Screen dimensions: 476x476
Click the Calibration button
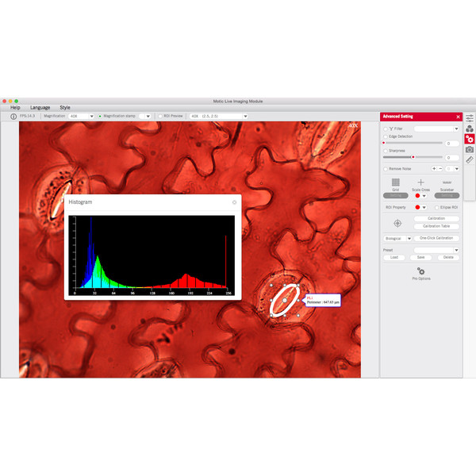click(x=436, y=219)
